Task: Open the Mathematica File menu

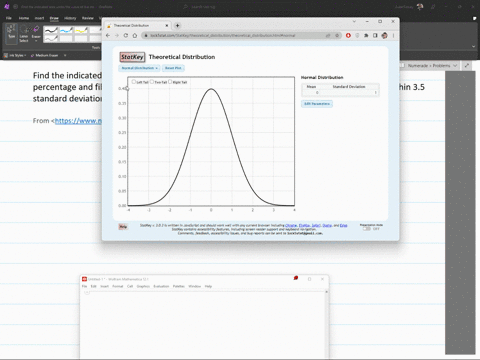Action: [x=84, y=286]
